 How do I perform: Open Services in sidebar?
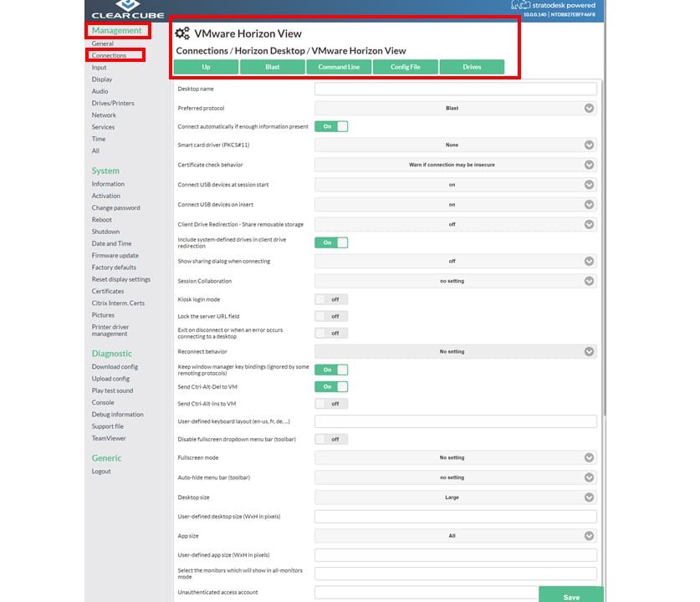pyautogui.click(x=103, y=127)
